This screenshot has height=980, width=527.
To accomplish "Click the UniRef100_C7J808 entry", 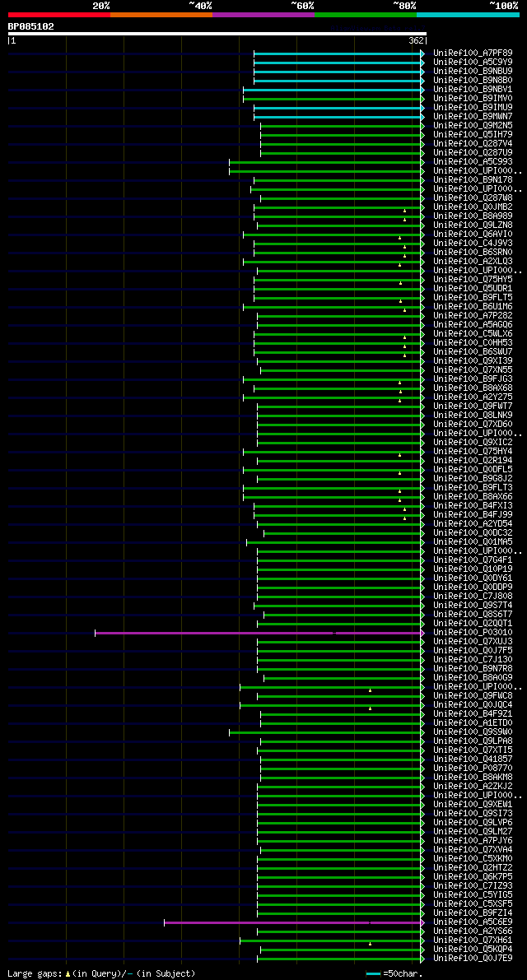I will (473, 597).
